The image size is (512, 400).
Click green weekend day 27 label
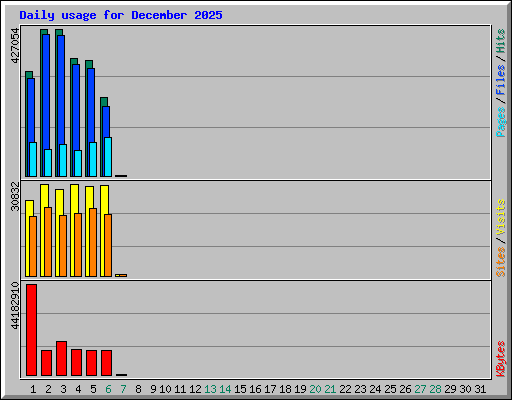[420, 389]
